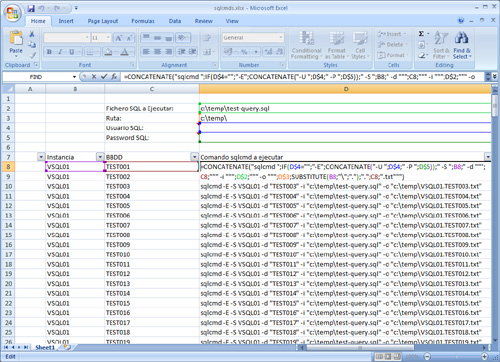Viewport: 500px width, 362px height.
Task: Click the Accounting Number Format icon
Action: pos(229,52)
